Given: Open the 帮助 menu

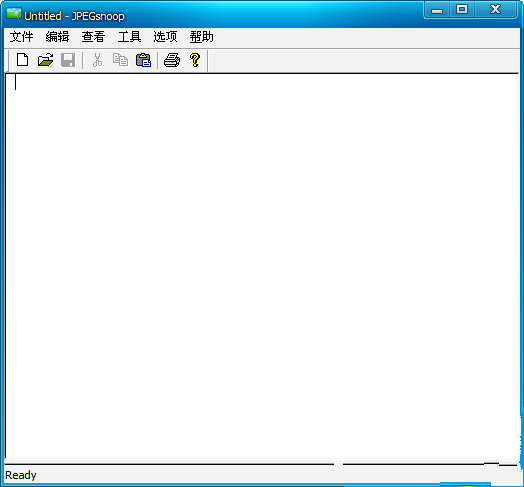Looking at the screenshot, I should 202,37.
